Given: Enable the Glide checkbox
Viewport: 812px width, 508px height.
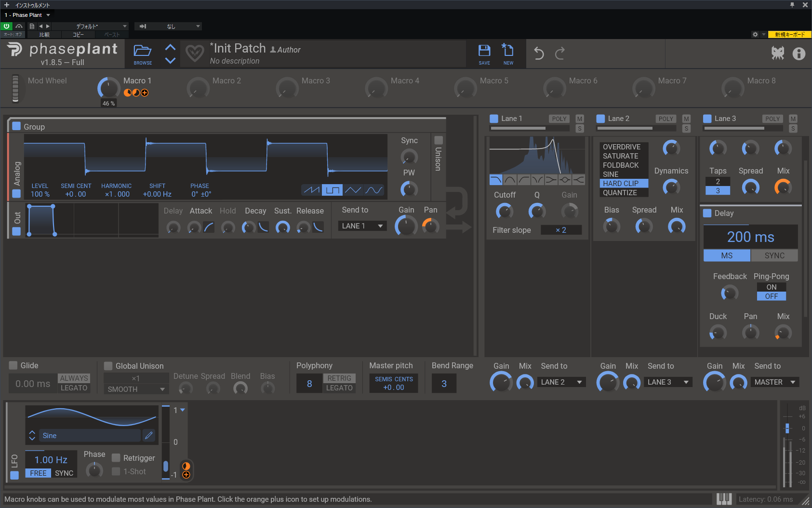Looking at the screenshot, I should tap(13, 365).
